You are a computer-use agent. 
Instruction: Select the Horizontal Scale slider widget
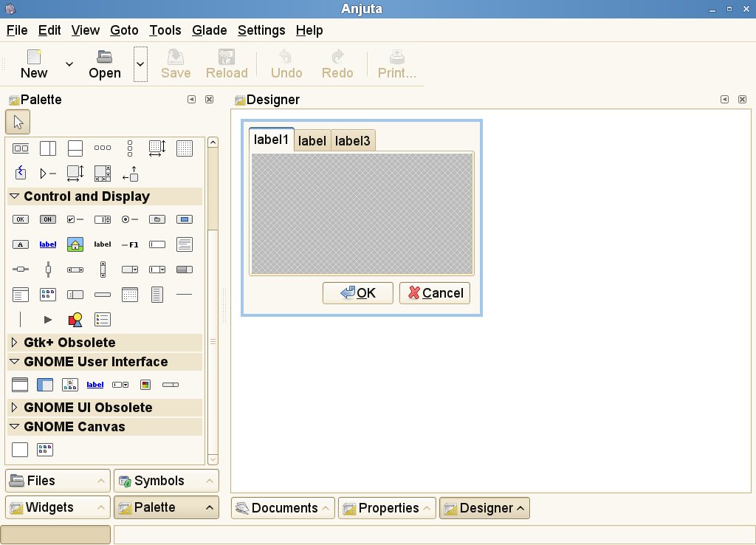(x=20, y=269)
